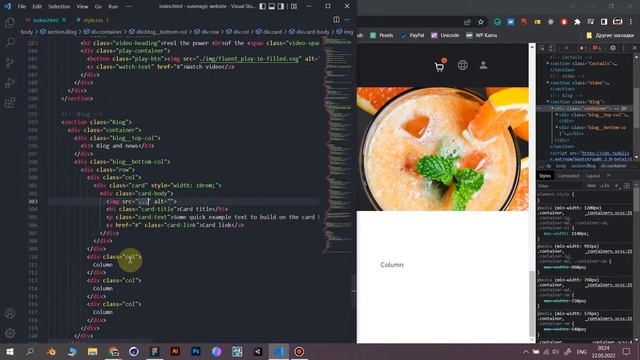Show more menu items ellipsis in title bar
Screen dimensions: 640x360
click(x=129, y=7)
